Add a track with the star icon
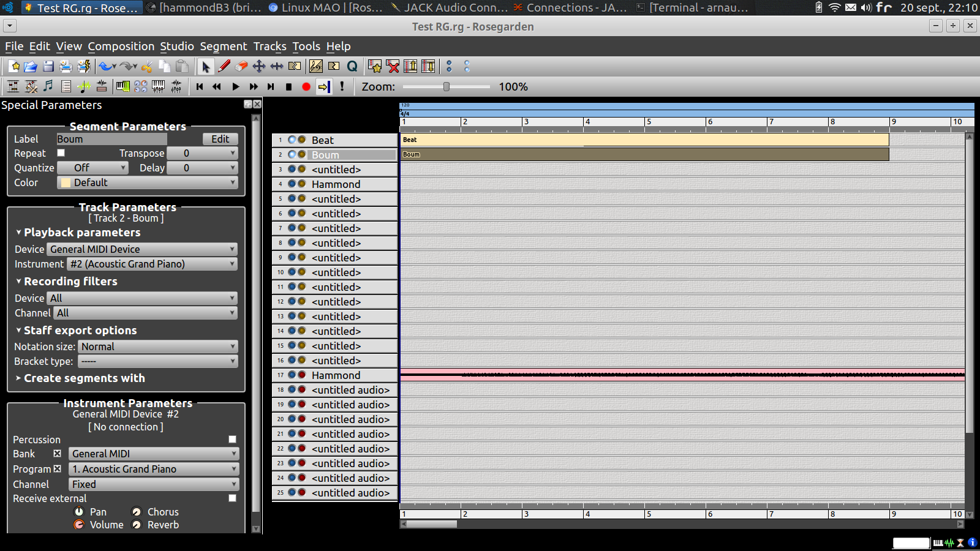 pos(375,66)
